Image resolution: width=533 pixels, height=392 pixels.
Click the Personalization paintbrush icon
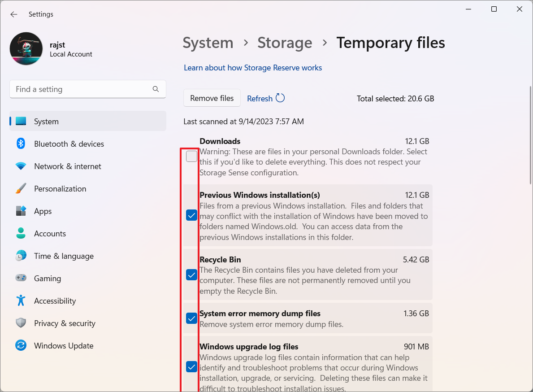pos(21,189)
